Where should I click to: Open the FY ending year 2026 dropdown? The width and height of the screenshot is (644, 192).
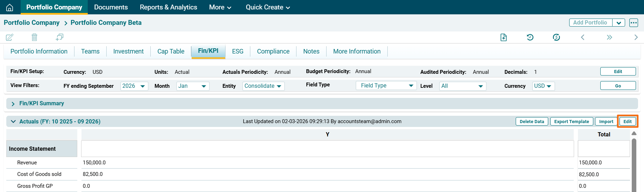click(134, 86)
